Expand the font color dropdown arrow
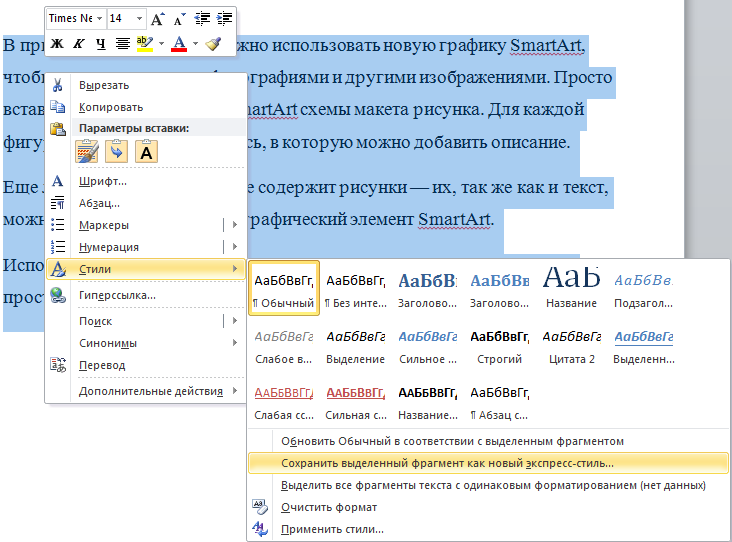Image resolution: width=732 pixels, height=542 pixels. [195, 43]
